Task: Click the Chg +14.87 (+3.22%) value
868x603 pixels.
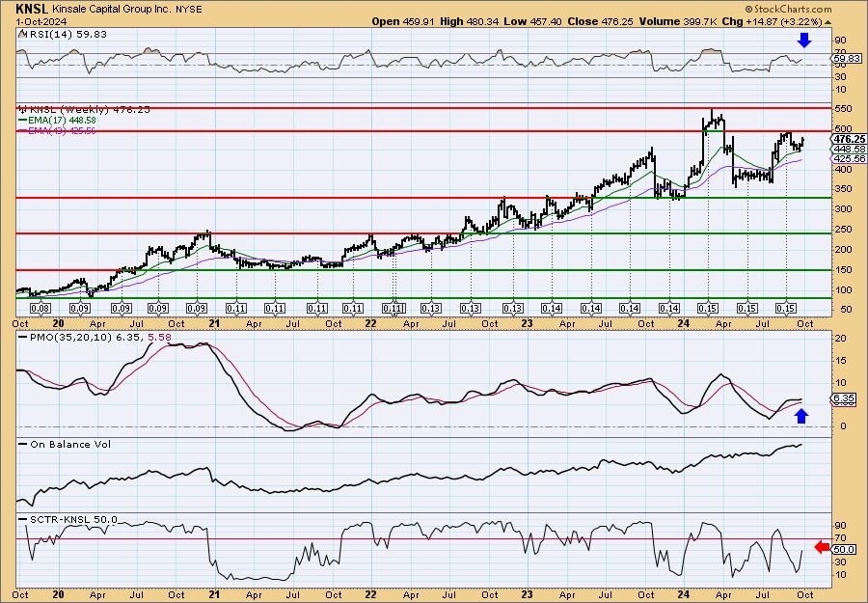Action: pyautogui.click(x=773, y=21)
